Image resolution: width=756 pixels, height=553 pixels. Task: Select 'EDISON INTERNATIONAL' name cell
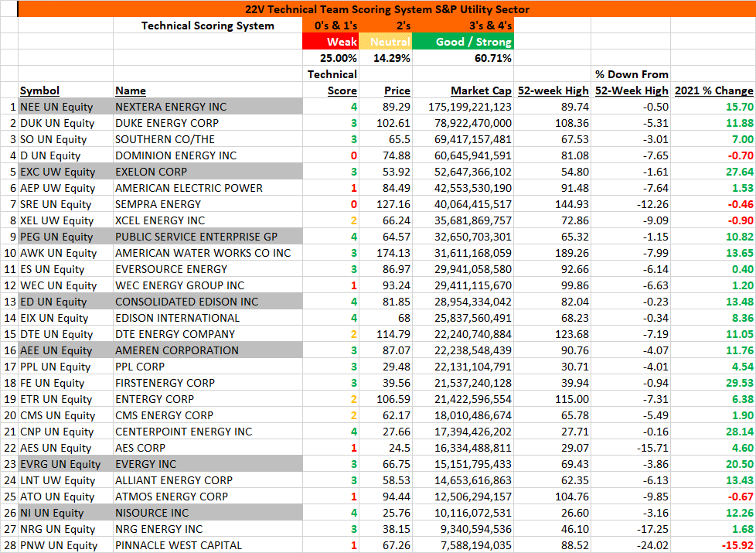pos(208,318)
